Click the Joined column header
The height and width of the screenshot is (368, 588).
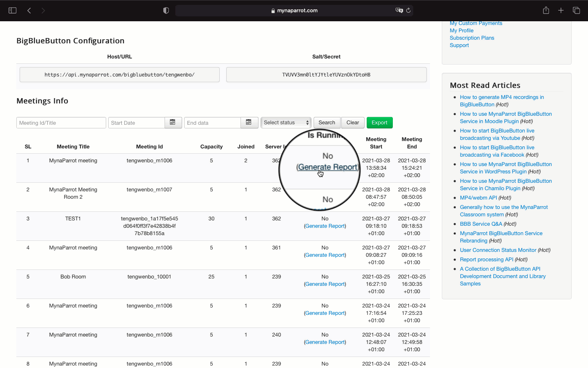tap(246, 147)
